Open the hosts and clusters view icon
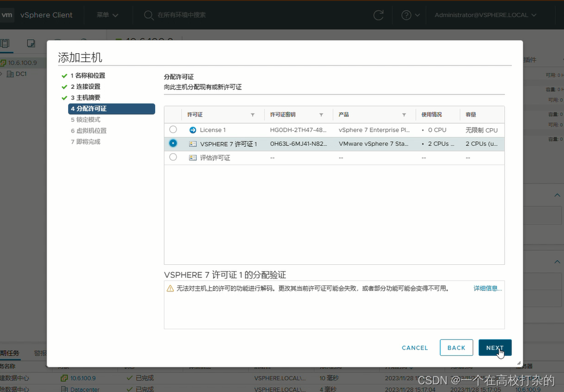 tap(5, 44)
